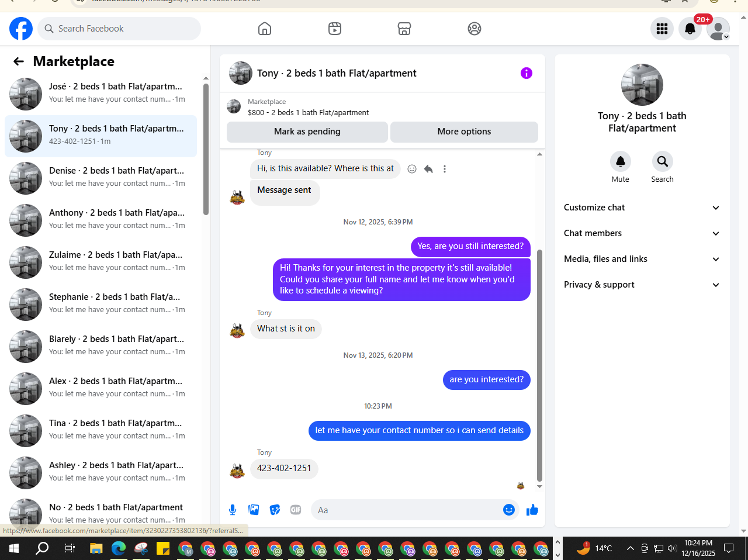Open the Facebook menu grid icon

click(662, 29)
